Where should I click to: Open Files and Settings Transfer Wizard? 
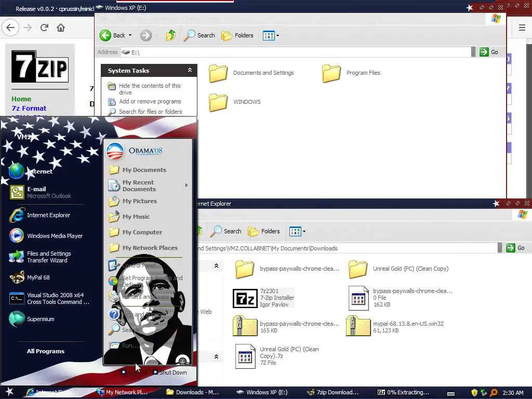click(x=40, y=257)
